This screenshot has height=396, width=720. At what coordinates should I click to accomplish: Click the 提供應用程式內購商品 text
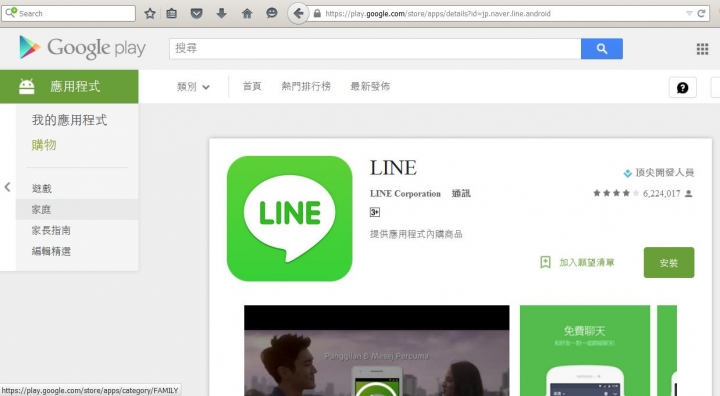(416, 234)
